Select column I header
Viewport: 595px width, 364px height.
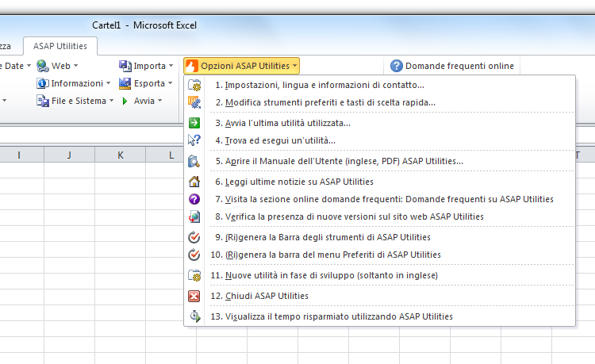point(19,155)
